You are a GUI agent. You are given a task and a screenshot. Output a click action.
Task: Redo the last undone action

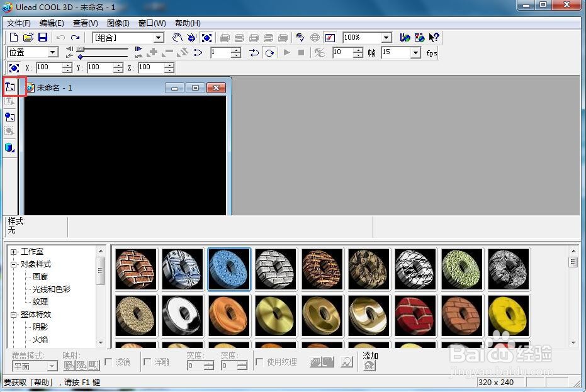pyautogui.click(x=75, y=37)
